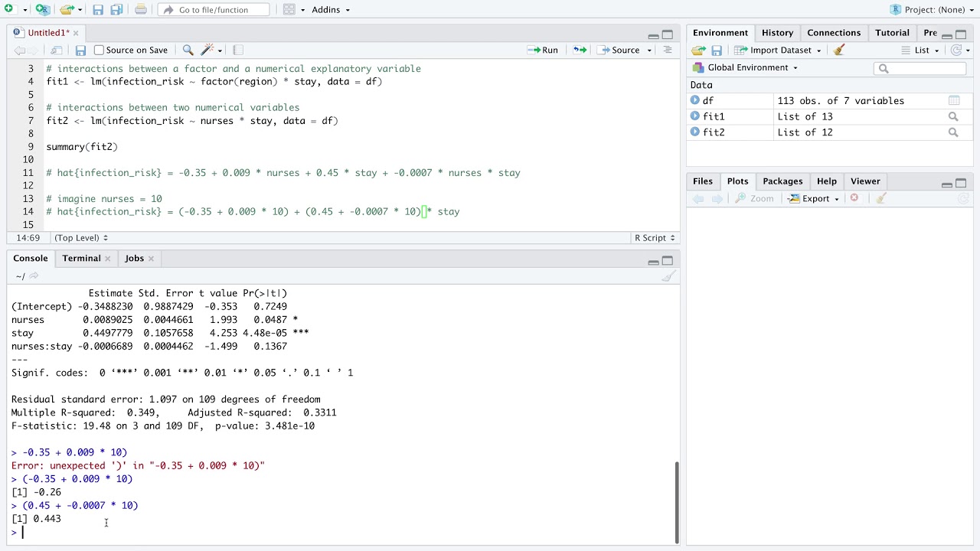Select the Terminal tab
Screen dimensions: 980x551
click(x=81, y=258)
